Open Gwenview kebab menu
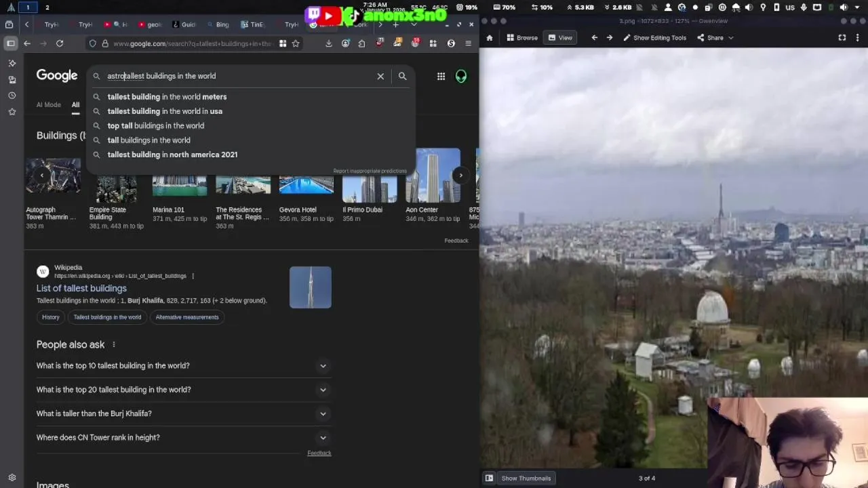Screen dimensions: 868x488 (x=859, y=38)
